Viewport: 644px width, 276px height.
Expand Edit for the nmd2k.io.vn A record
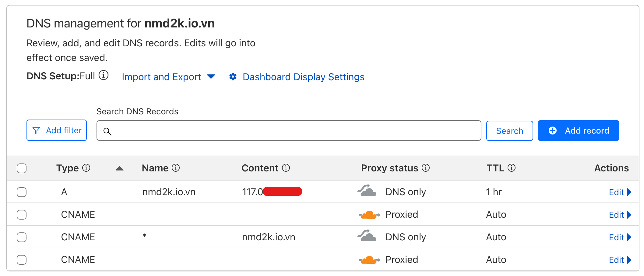point(620,192)
